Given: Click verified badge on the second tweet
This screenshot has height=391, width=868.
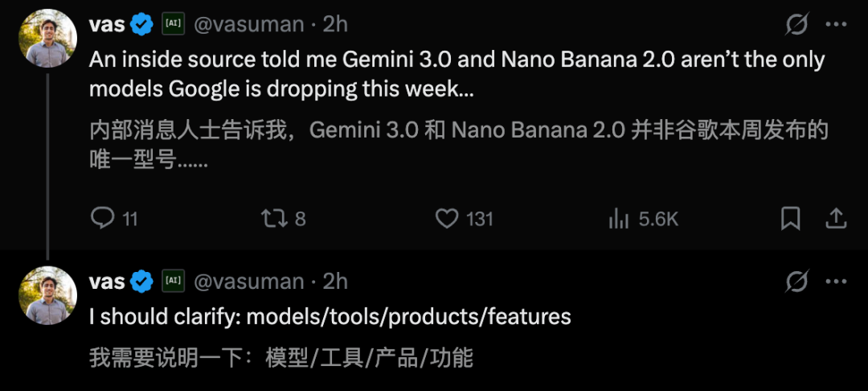Looking at the screenshot, I should [142, 282].
